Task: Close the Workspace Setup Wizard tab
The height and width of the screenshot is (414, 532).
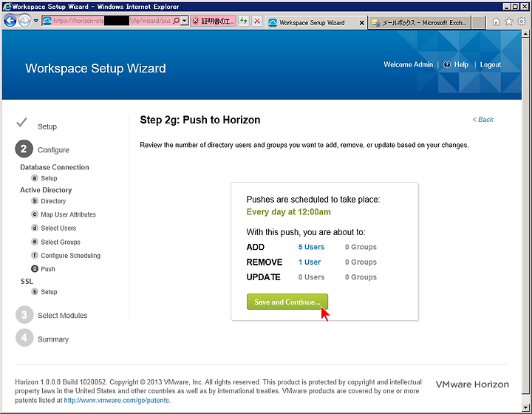Action: (361, 23)
